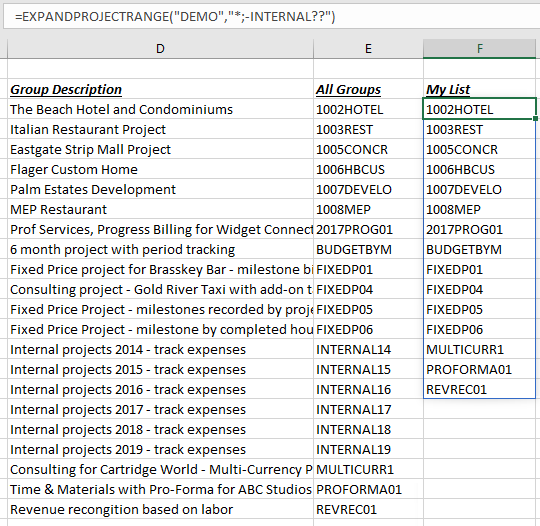The height and width of the screenshot is (526, 540).
Task: Click REVREC01 in My List column
Action: (x=479, y=389)
